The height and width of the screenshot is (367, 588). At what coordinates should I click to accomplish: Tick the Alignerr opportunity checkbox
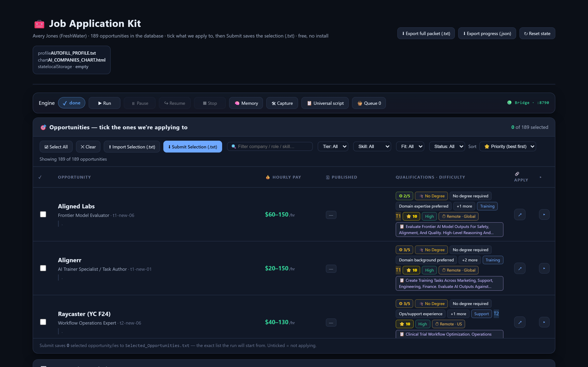pyautogui.click(x=43, y=268)
